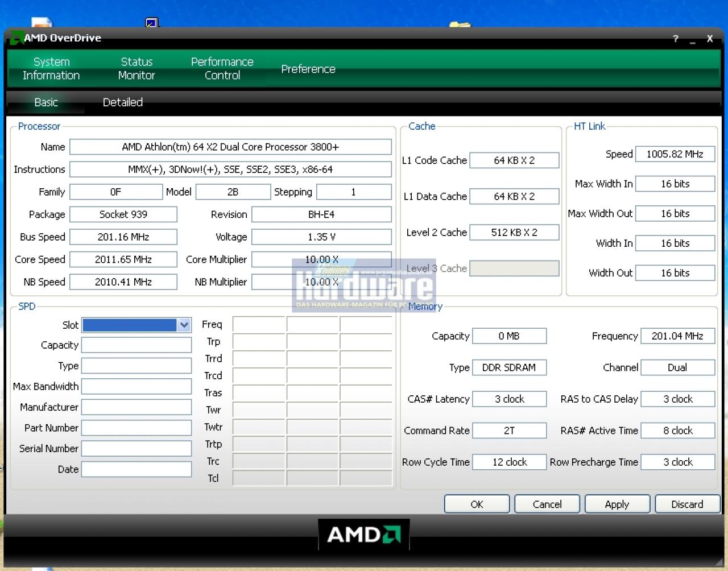Open help with the question mark button
728x571 pixels.
676,39
